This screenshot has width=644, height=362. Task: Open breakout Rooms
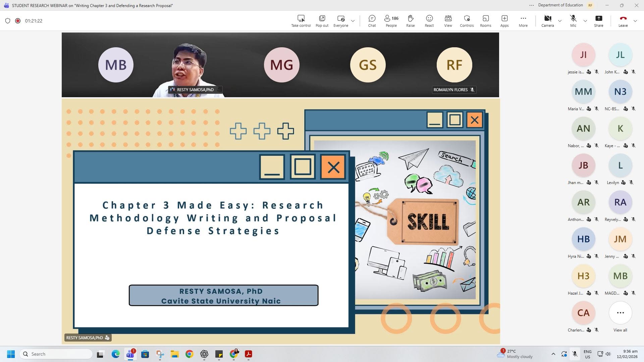(x=485, y=21)
